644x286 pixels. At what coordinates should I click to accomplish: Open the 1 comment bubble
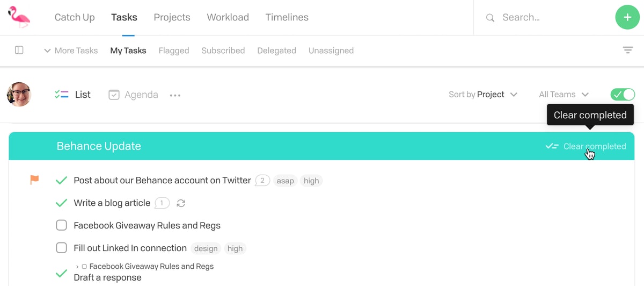[162, 203]
